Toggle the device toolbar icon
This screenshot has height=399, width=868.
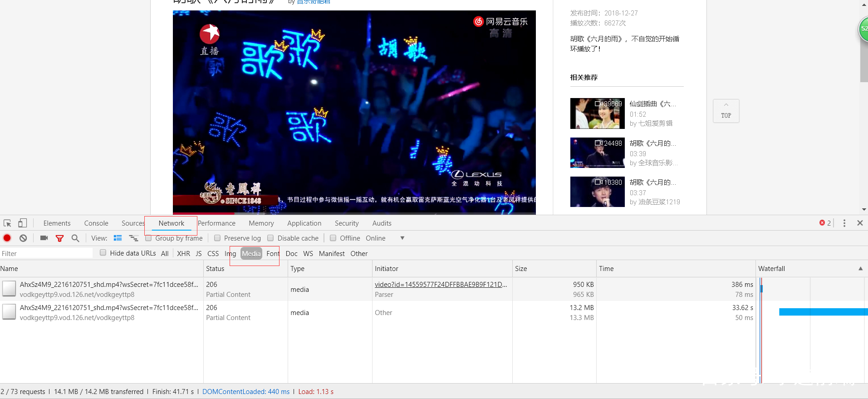tap(22, 223)
